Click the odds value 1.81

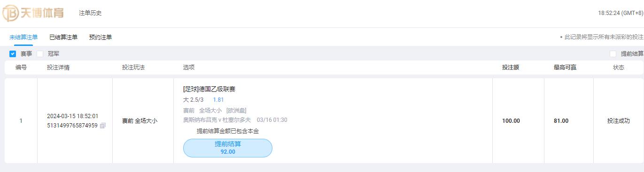point(218,100)
